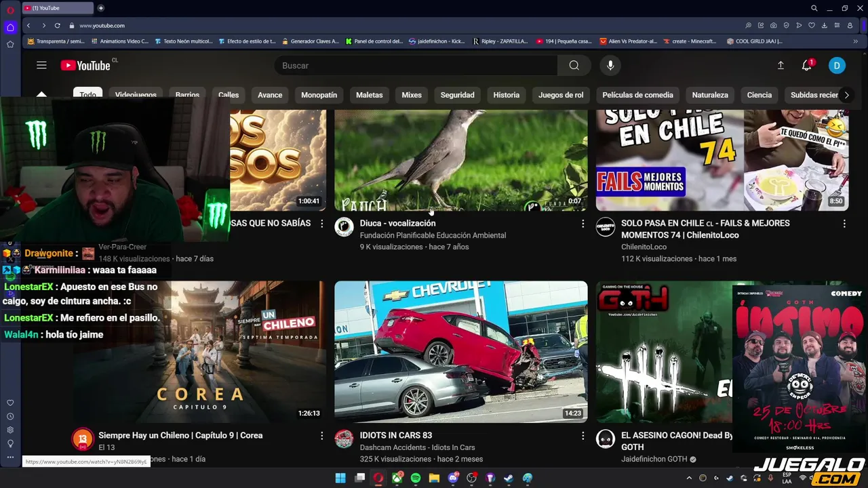Open browser downloads icon
The image size is (868, 488).
tap(825, 25)
